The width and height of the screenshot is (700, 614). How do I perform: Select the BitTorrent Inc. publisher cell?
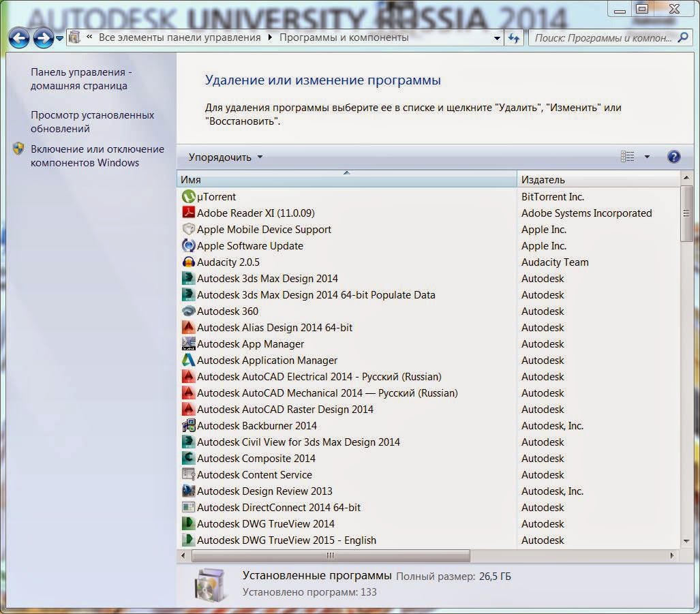point(553,196)
